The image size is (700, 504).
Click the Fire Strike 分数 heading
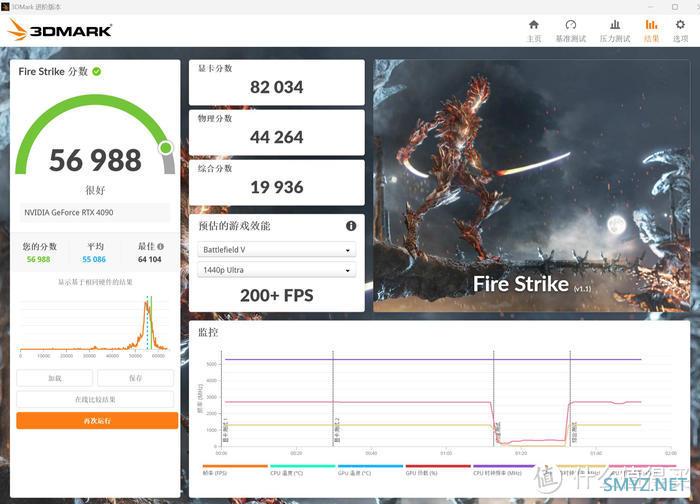pyautogui.click(x=53, y=71)
